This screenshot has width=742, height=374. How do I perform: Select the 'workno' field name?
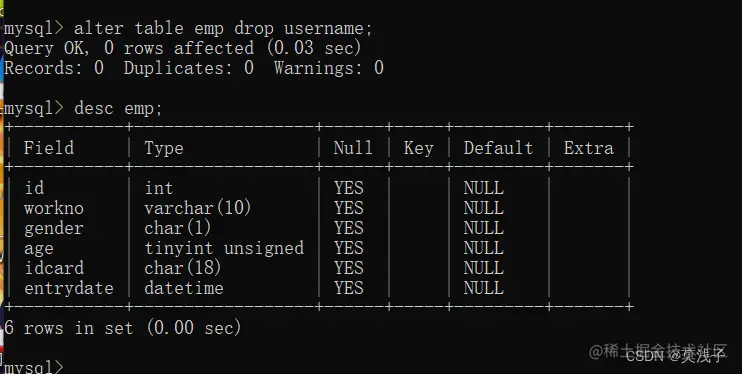tap(54, 208)
